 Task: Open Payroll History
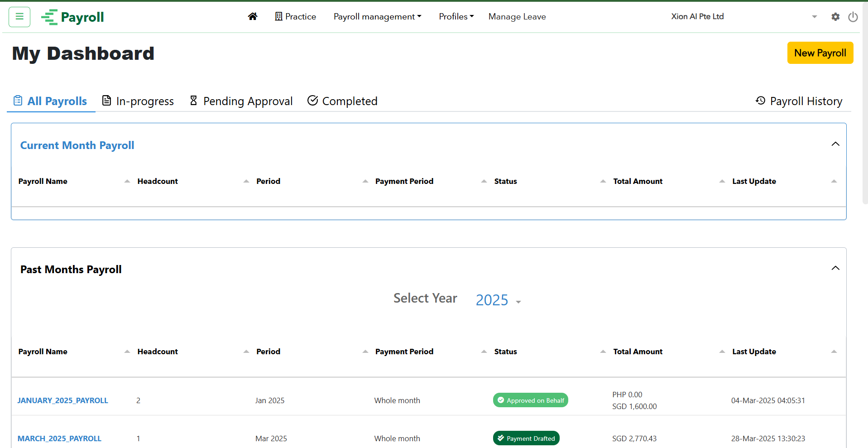tap(799, 101)
